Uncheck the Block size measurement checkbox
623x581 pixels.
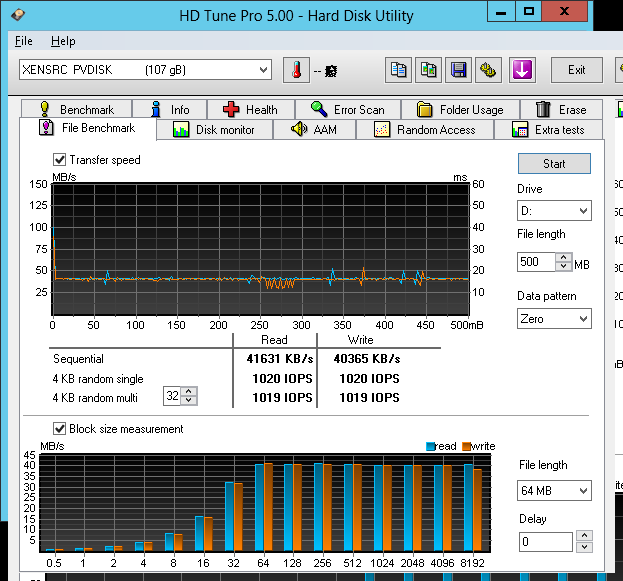(60, 429)
